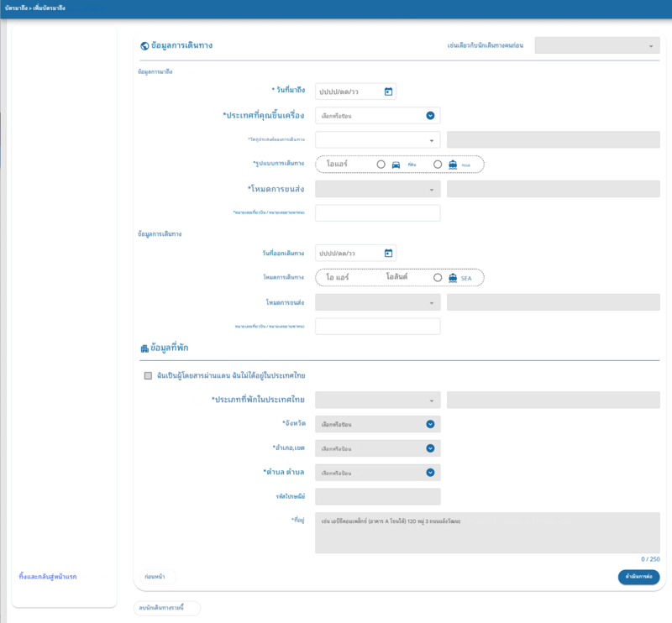Expand the purpose of travel dropdown
The image size is (672, 623).
click(378, 140)
